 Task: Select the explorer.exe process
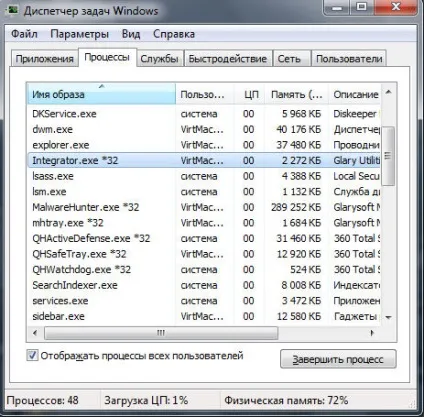203,145
